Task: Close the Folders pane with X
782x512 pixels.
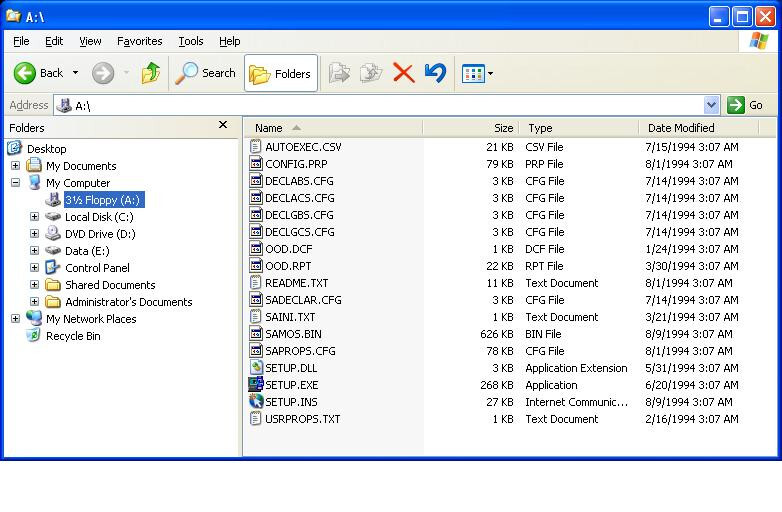Action: [223, 125]
